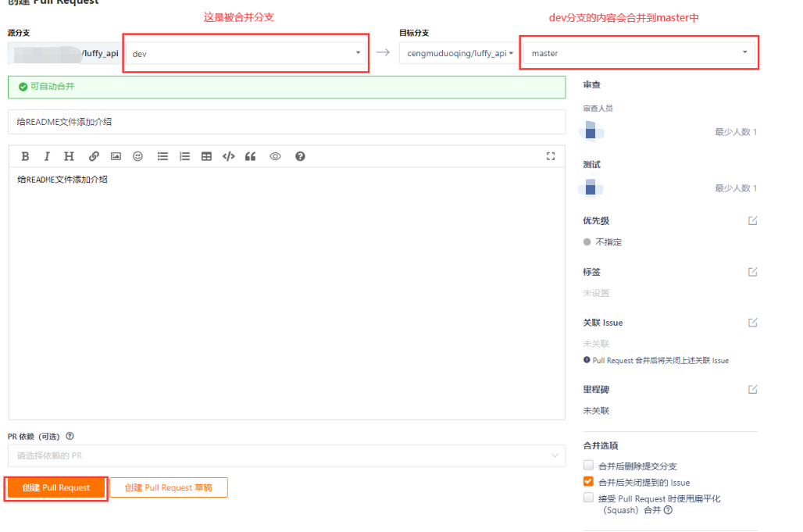Open Markdown help question mark icon
Screen dimensions: 803x532
coord(300,156)
